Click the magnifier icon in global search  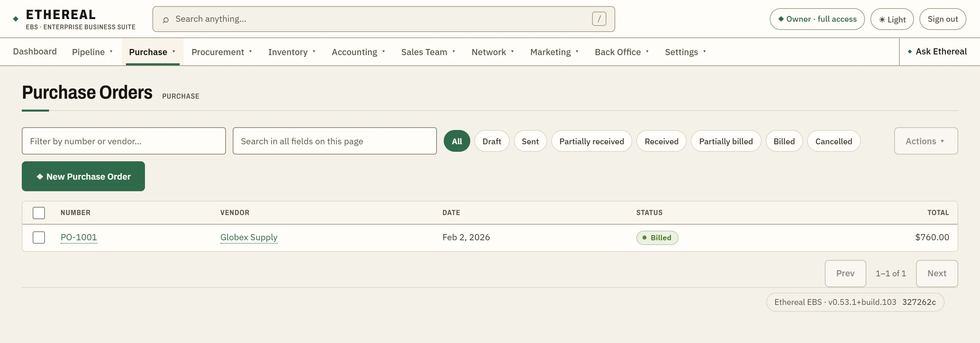[x=165, y=19]
